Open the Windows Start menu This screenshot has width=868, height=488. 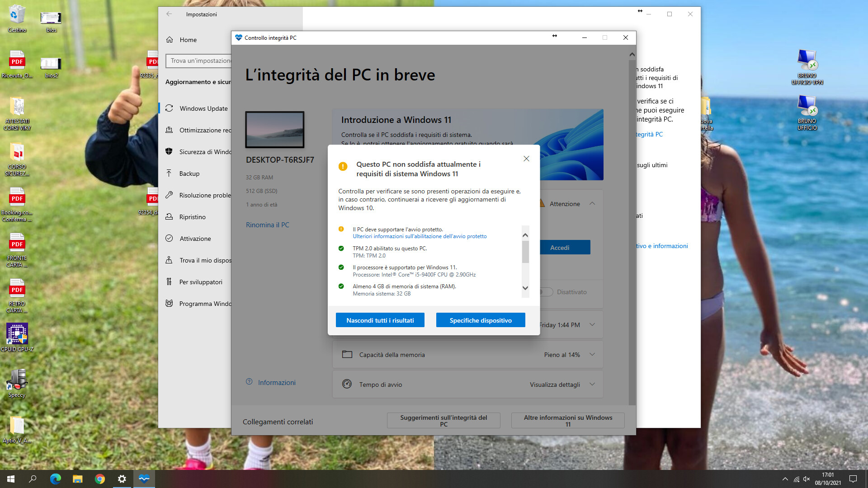[x=11, y=479]
